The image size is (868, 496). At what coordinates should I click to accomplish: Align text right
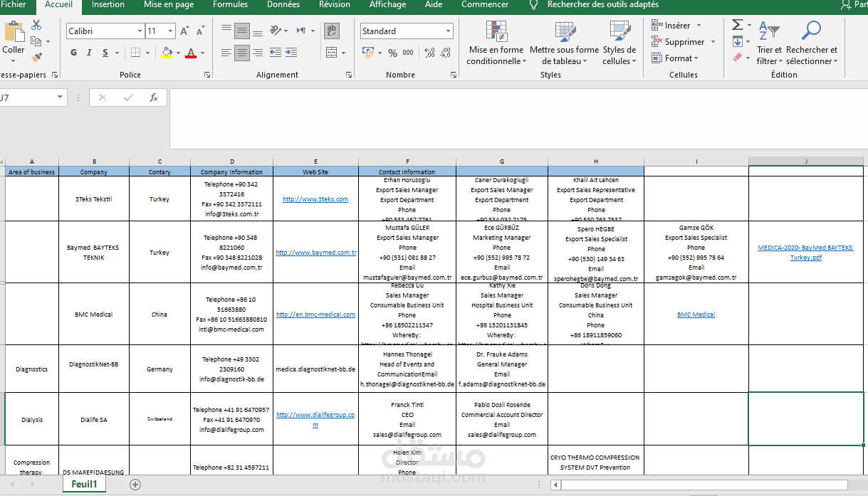pos(258,53)
